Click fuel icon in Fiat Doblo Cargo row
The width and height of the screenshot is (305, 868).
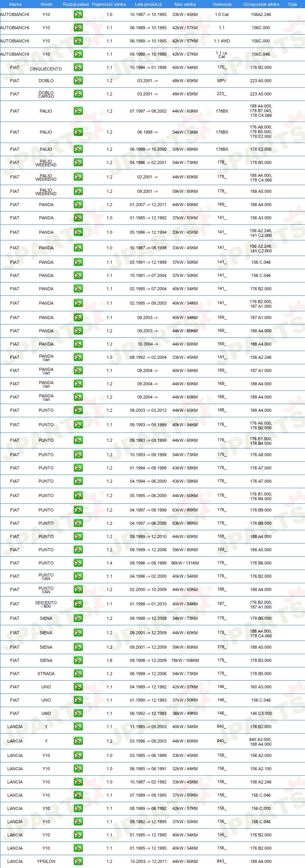[78, 94]
